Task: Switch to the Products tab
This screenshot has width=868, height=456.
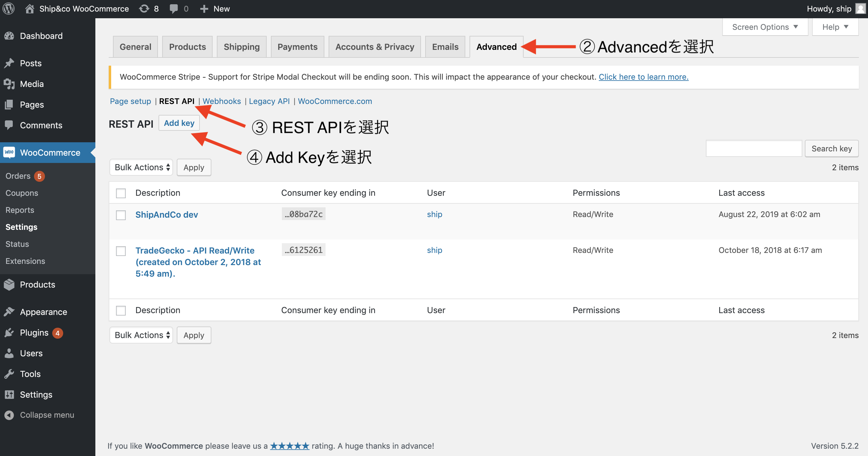Action: tap(187, 47)
